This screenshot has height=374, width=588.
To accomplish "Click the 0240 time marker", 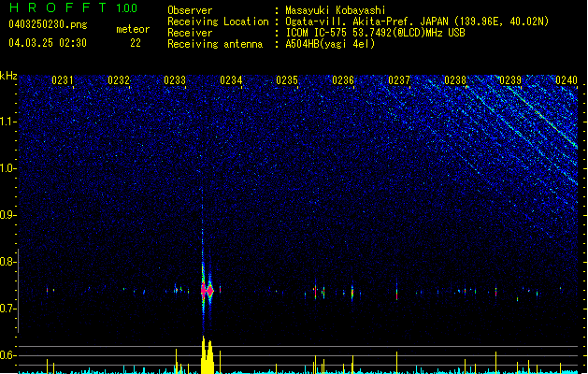I will [566, 80].
